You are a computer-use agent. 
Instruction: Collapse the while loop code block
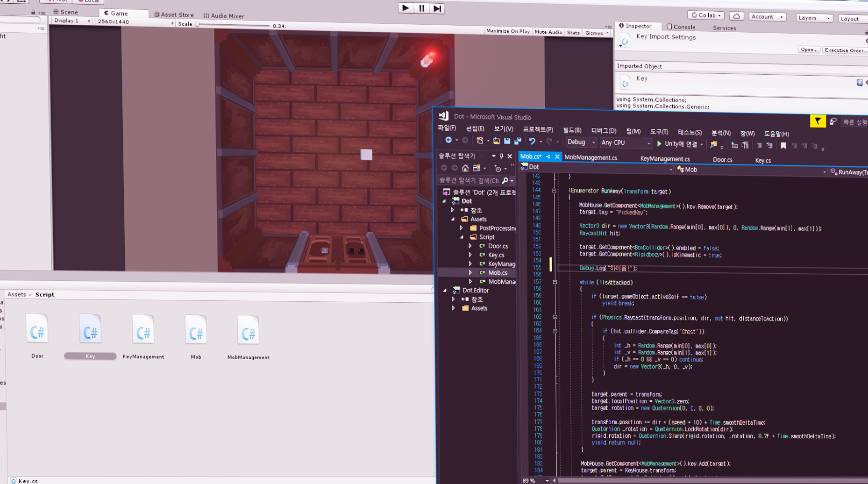pos(555,282)
